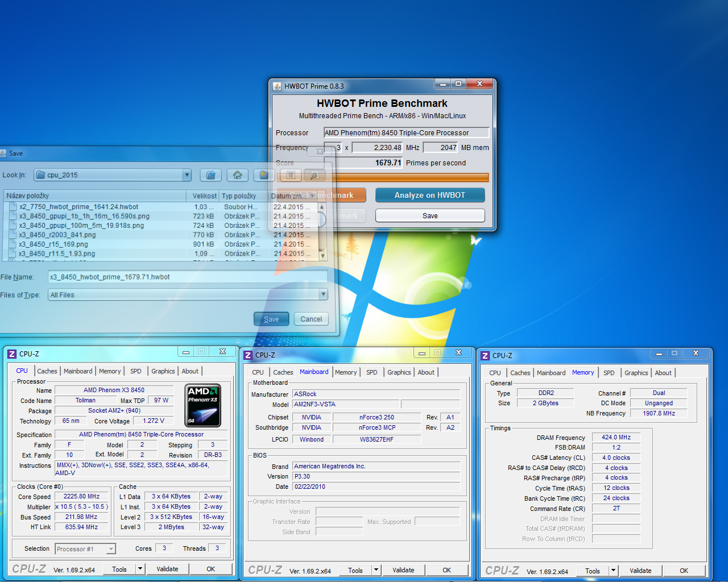
Task: Click scroll up arrow in file list
Action: tap(322, 207)
